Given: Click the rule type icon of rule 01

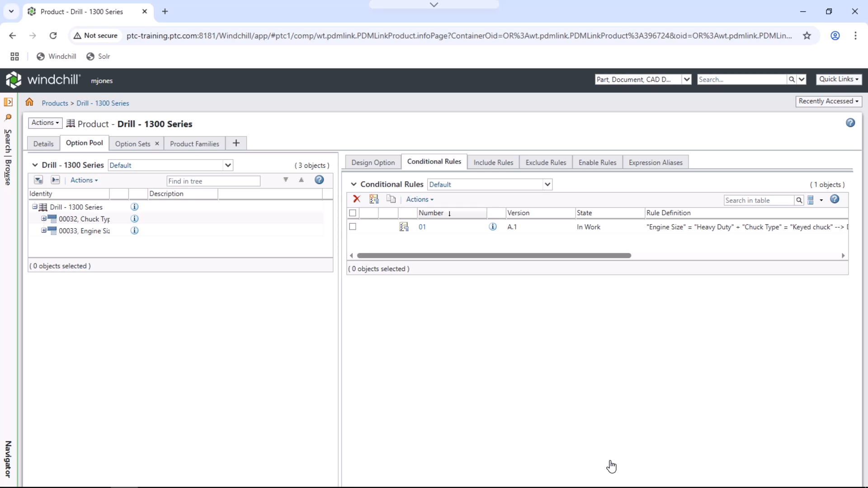Looking at the screenshot, I should point(404,227).
